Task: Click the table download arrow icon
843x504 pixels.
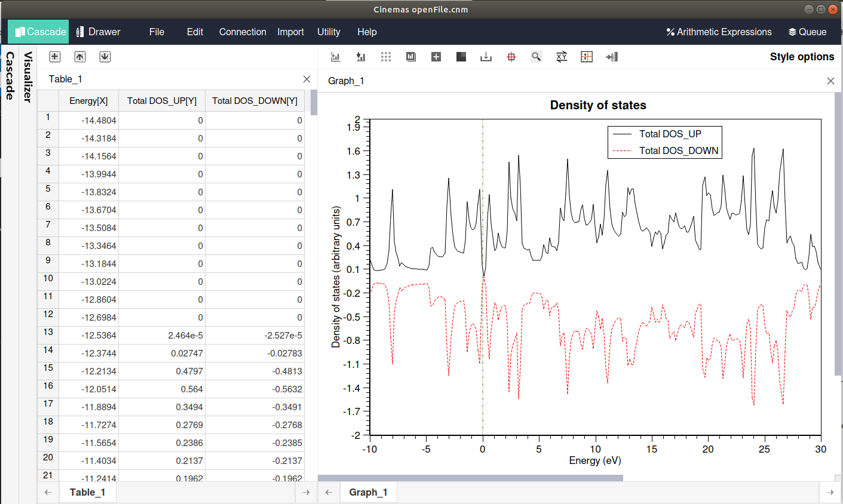Action: point(105,57)
